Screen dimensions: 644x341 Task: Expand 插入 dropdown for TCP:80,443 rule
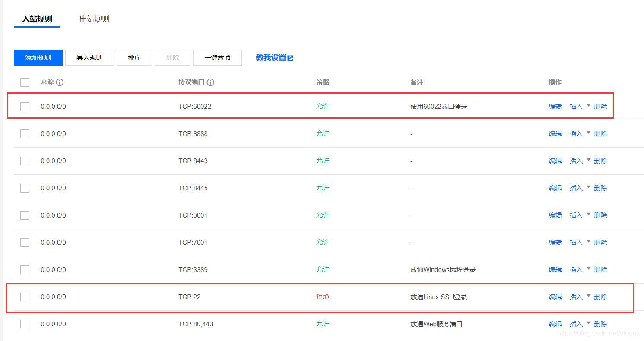point(588,323)
